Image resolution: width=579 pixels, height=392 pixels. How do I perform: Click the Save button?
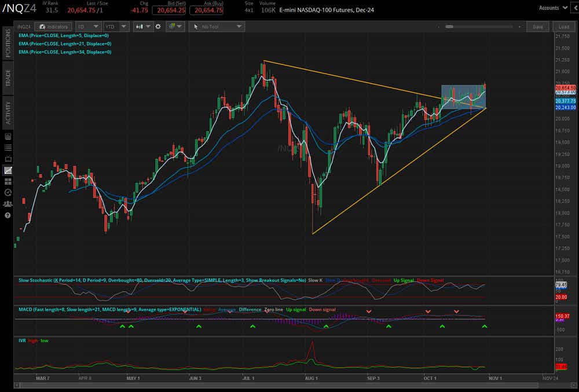[538, 26]
